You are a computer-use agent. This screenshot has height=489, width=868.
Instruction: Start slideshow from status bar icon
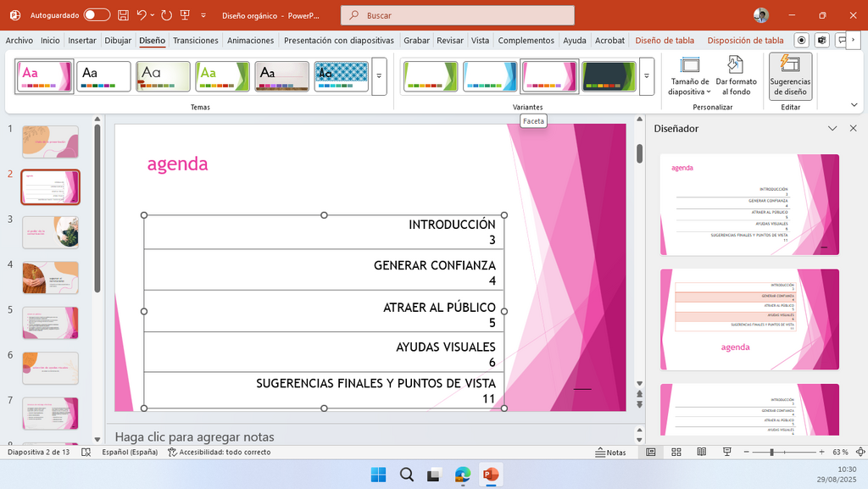click(726, 452)
